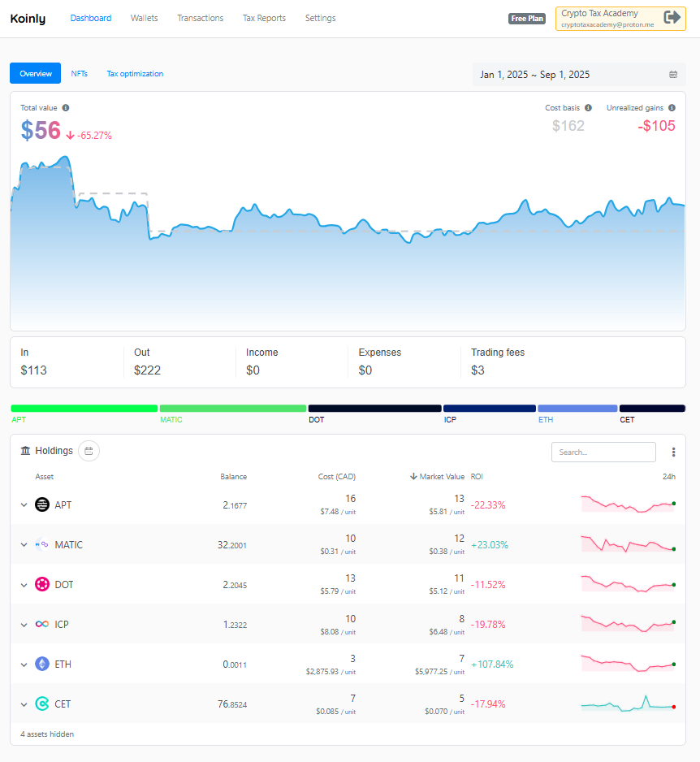Focus the holdings Search field

click(x=603, y=452)
